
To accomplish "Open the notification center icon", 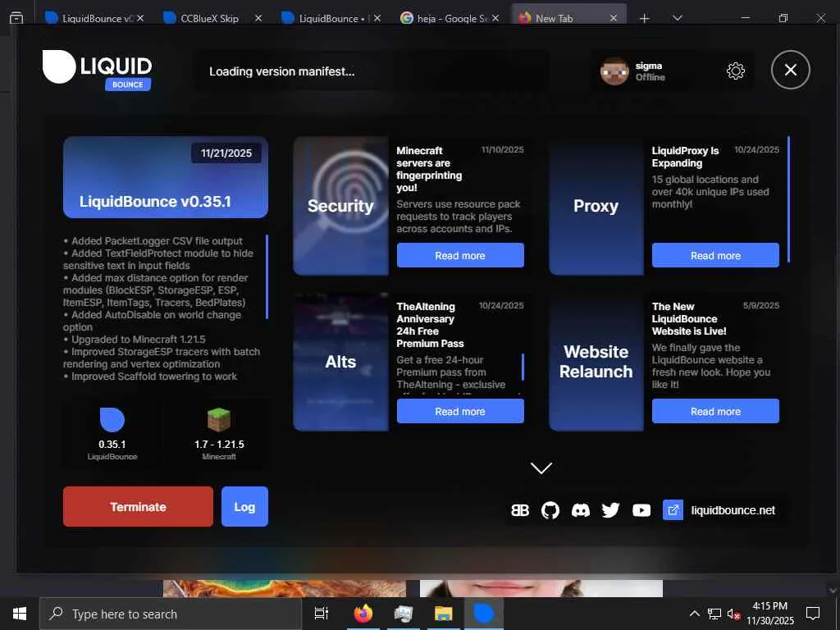I will click(813, 614).
